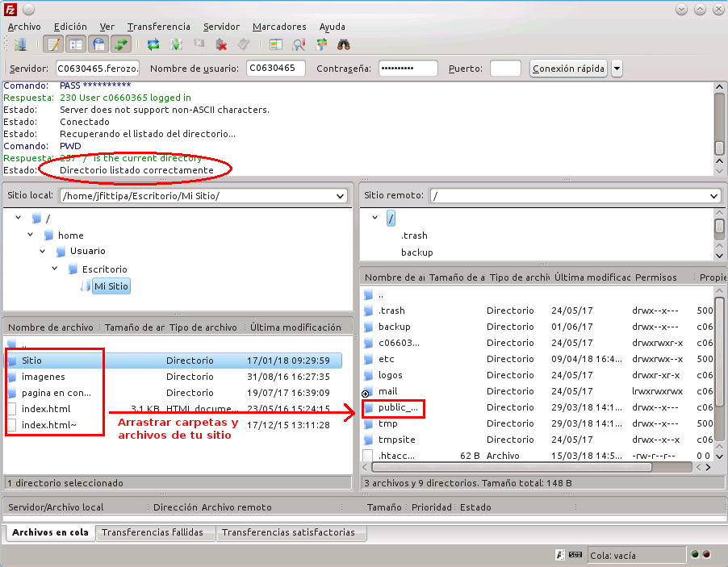Click the Conexión rápida button
Screen dimensions: 728x567
[x=568, y=69]
